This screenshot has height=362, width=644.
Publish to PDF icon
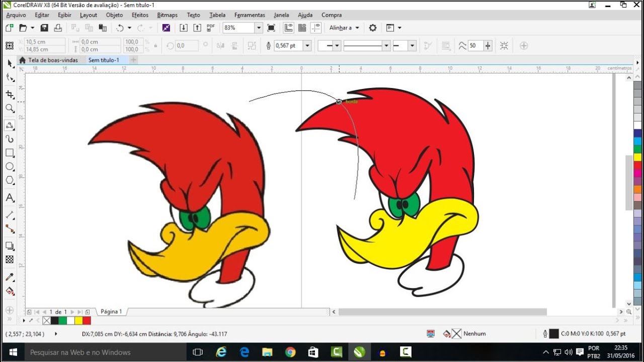click(x=211, y=28)
